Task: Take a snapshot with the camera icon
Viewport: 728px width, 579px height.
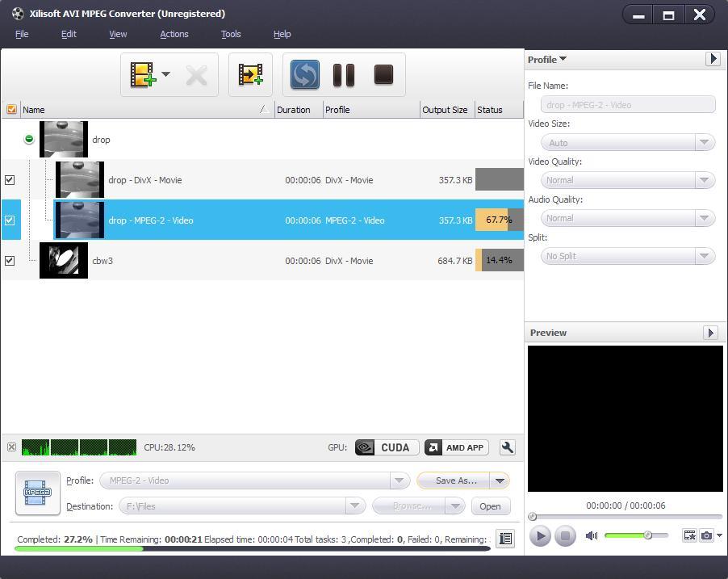Action: (707, 535)
